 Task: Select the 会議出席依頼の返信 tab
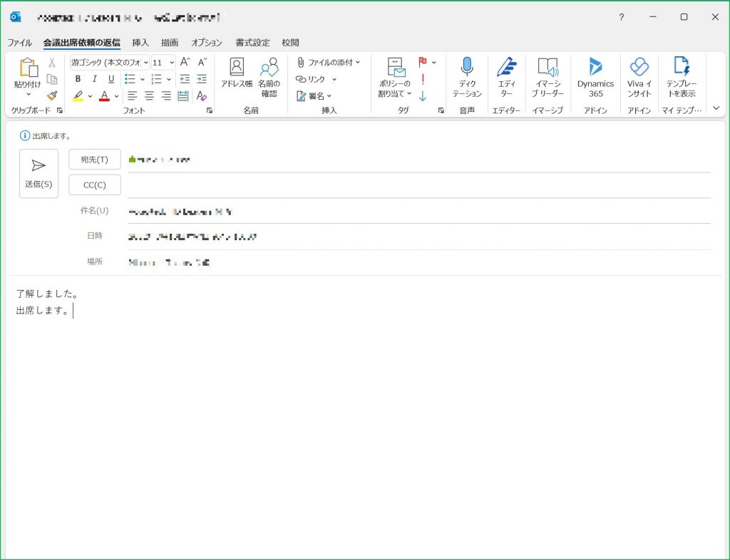82,43
